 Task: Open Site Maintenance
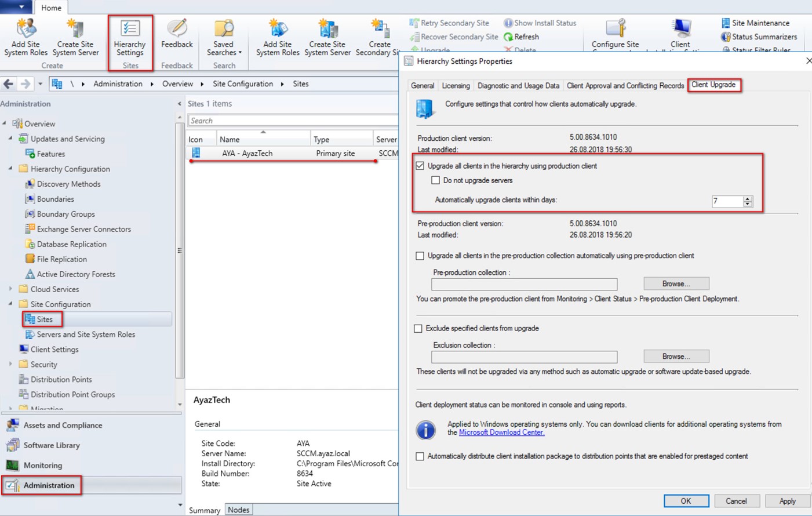click(755, 23)
